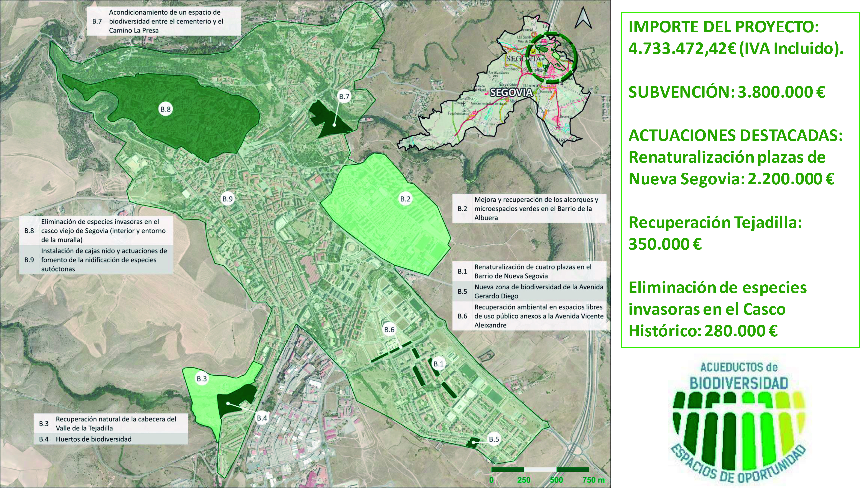
Task: Select the B.9 map marker
Action: 227,199
